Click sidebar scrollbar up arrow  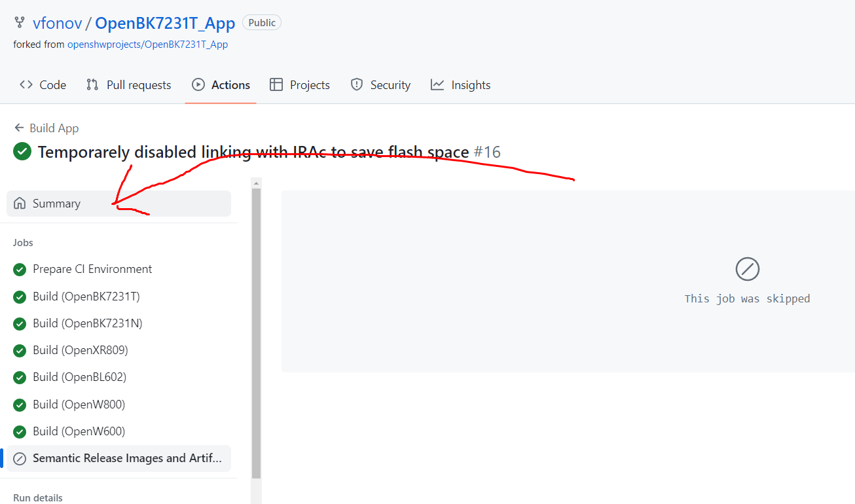click(x=256, y=183)
